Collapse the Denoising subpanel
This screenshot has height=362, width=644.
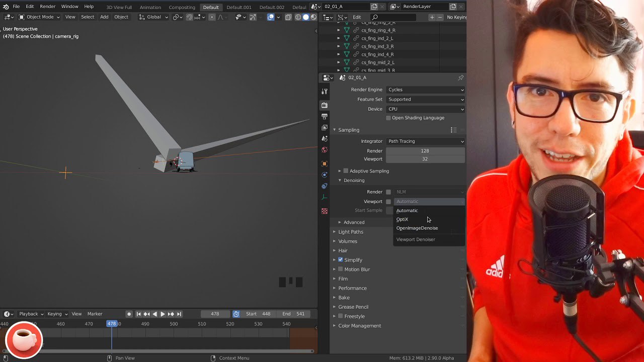point(340,180)
